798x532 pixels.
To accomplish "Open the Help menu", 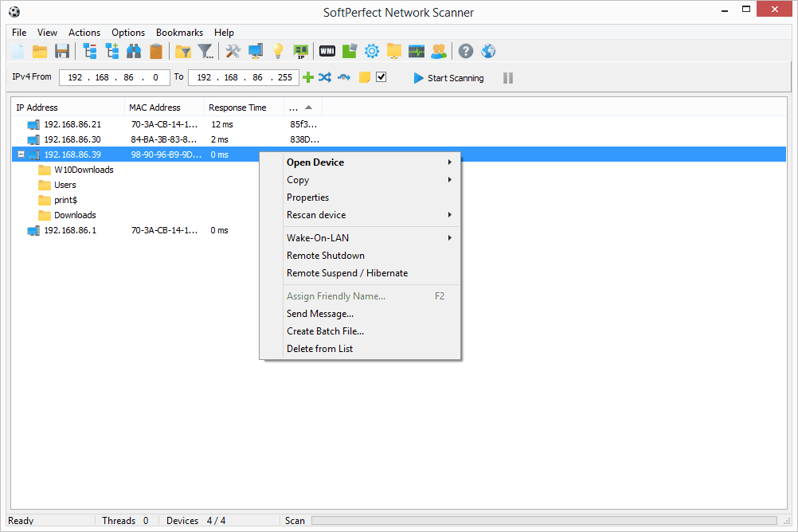I will point(224,32).
